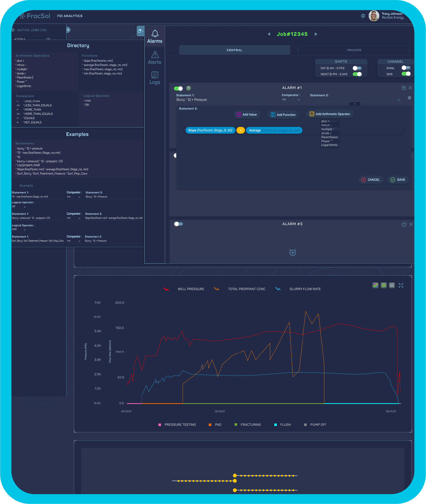Go to the next job arrow
The image size is (426, 504).
coord(316,34)
